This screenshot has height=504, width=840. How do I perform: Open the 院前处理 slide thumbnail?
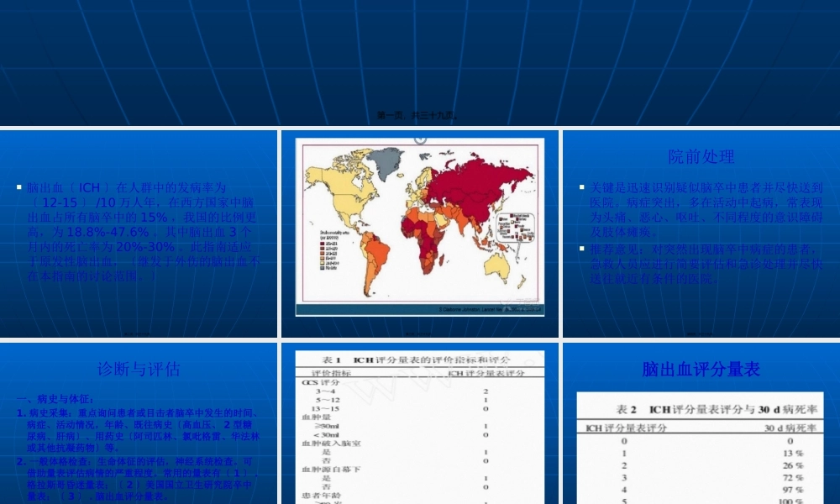click(701, 233)
